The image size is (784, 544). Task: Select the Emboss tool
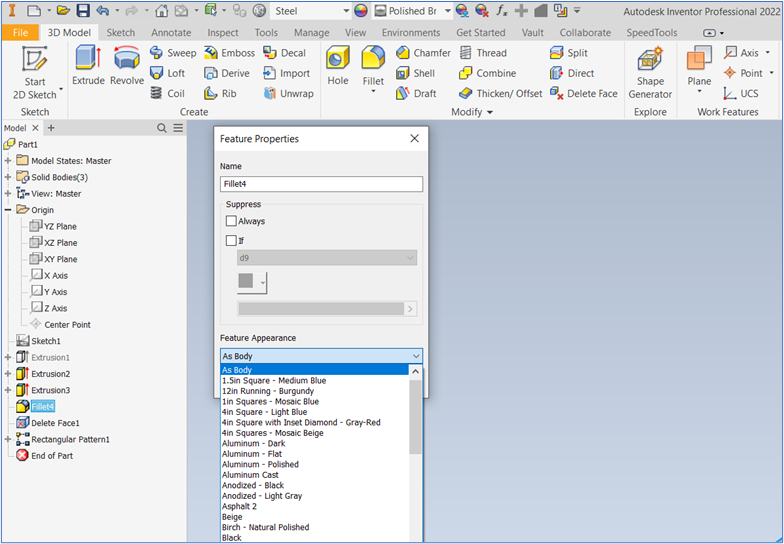(x=230, y=53)
